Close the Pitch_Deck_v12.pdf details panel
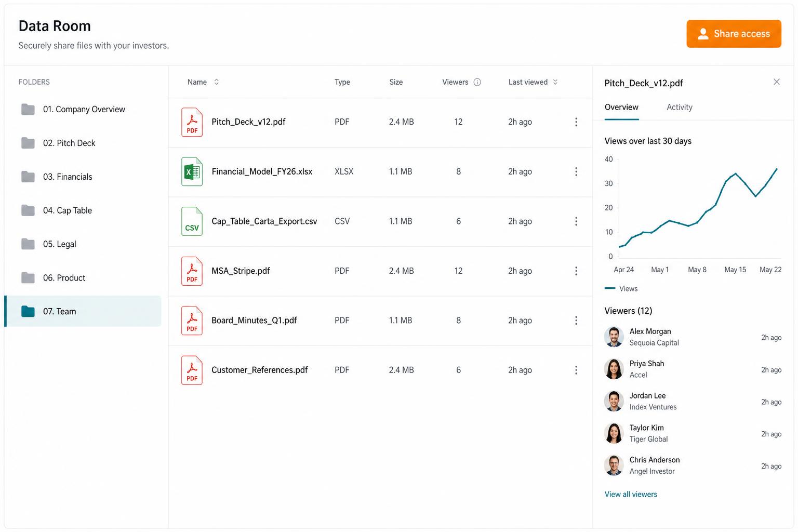This screenshot has height=532, width=798. click(x=777, y=82)
